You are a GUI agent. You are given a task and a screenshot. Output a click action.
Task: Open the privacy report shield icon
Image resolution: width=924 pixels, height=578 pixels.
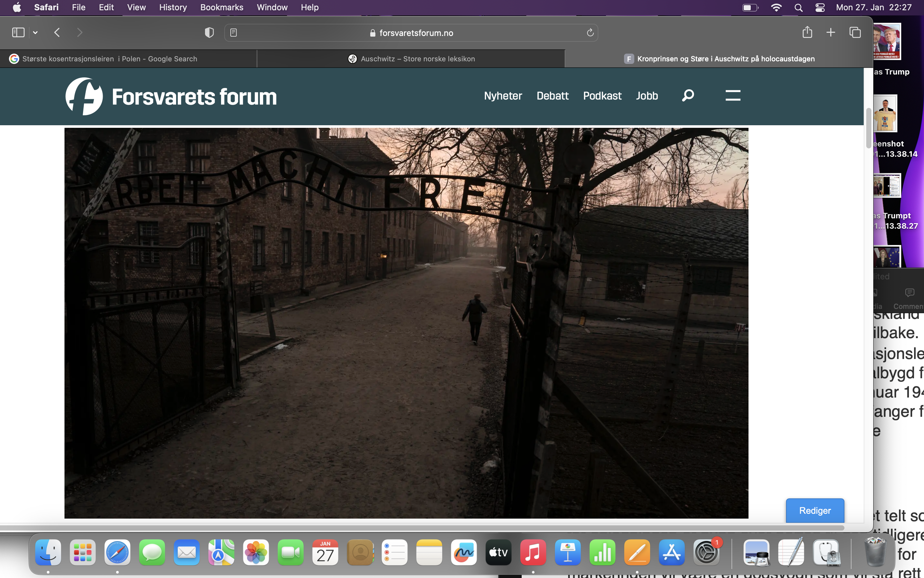(209, 32)
